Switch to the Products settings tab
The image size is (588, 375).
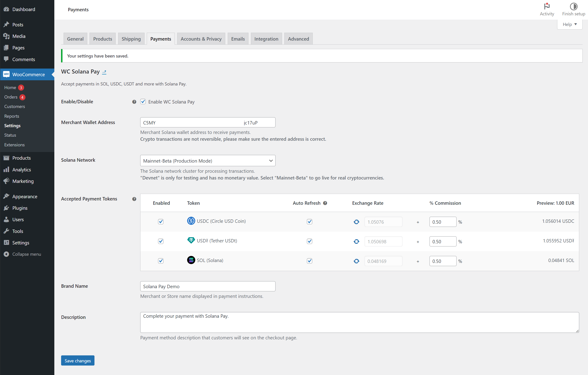coord(103,39)
